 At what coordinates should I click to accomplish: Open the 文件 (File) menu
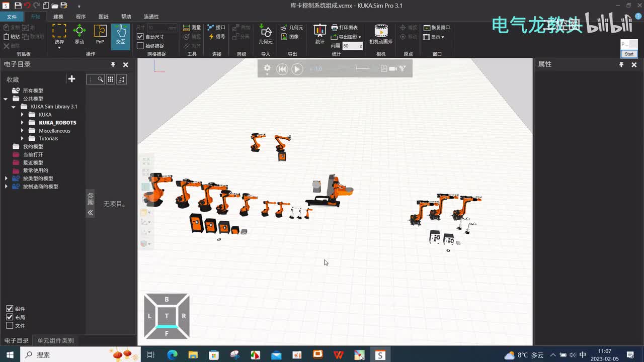12,17
